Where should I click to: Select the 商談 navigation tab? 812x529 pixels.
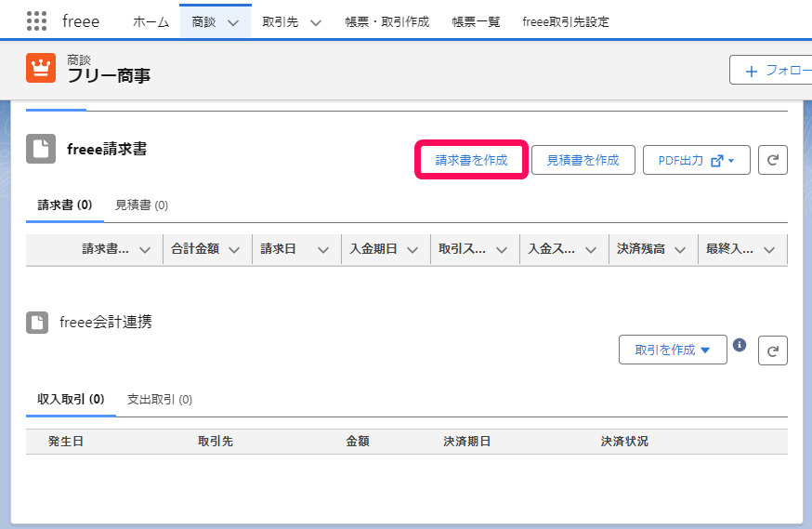[x=203, y=21]
